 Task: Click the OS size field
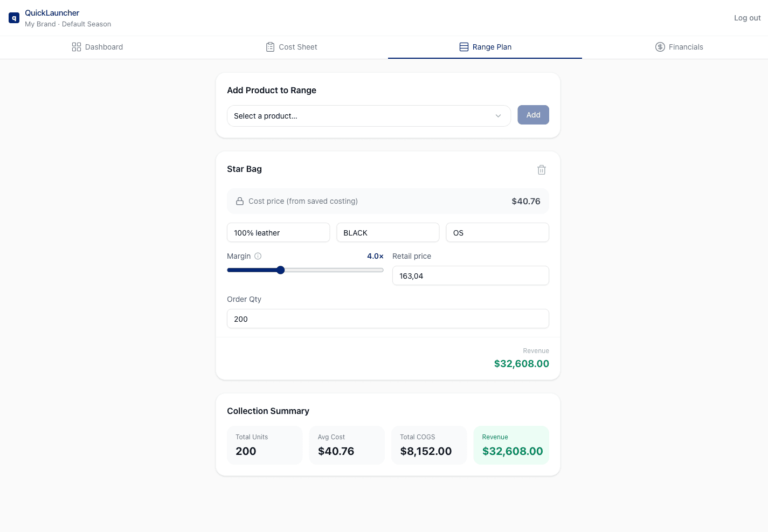tap(497, 232)
